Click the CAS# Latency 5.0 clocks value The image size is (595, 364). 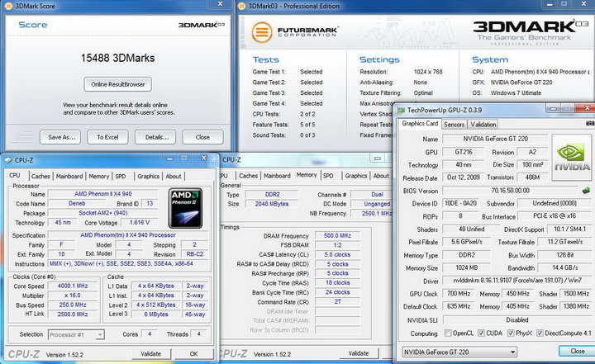pos(337,254)
